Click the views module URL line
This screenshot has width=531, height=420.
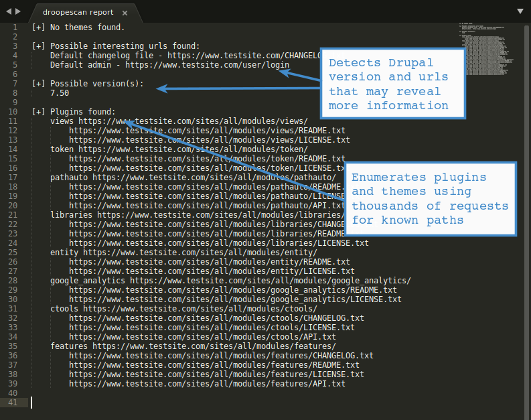179,121
